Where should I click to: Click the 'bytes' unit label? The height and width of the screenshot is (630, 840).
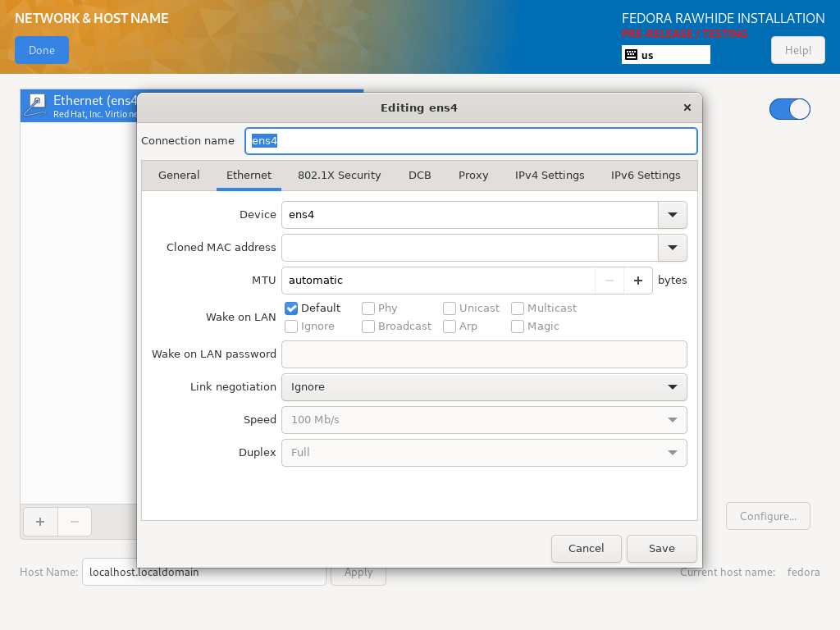[673, 281]
